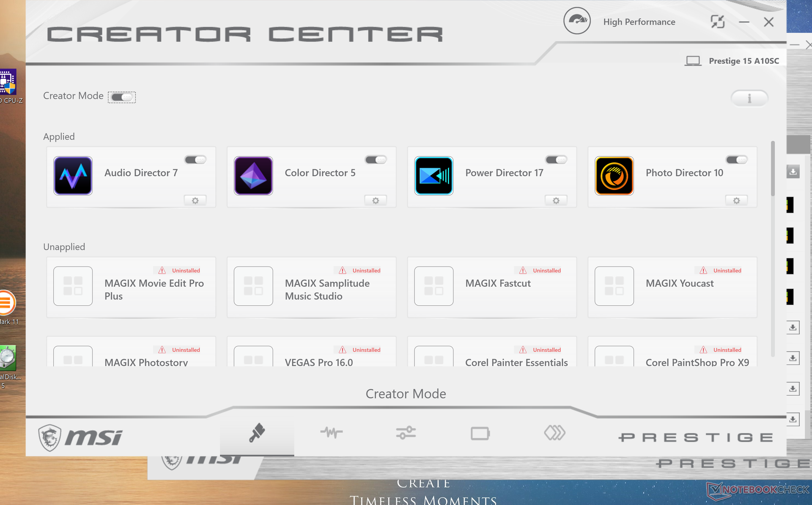Toggle the Creator Mode switch
The image size is (812, 505).
point(122,97)
